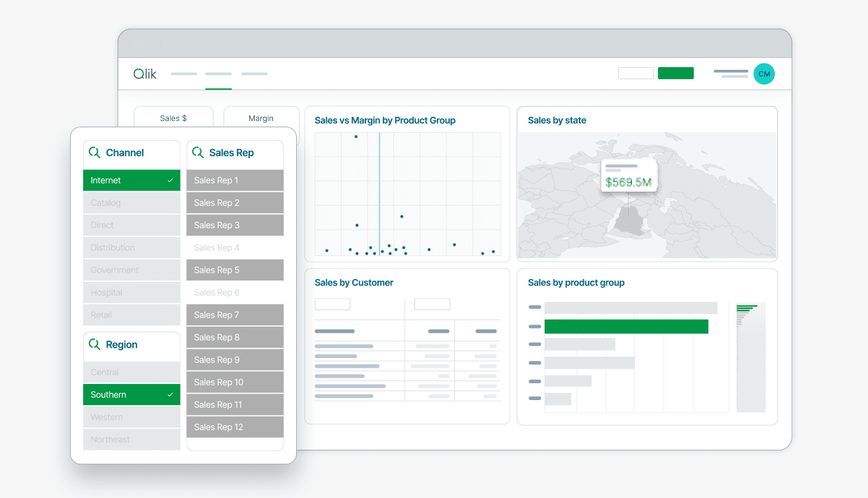Select Catalog in the Channel list
Screen dimensions: 868x498
131,202
